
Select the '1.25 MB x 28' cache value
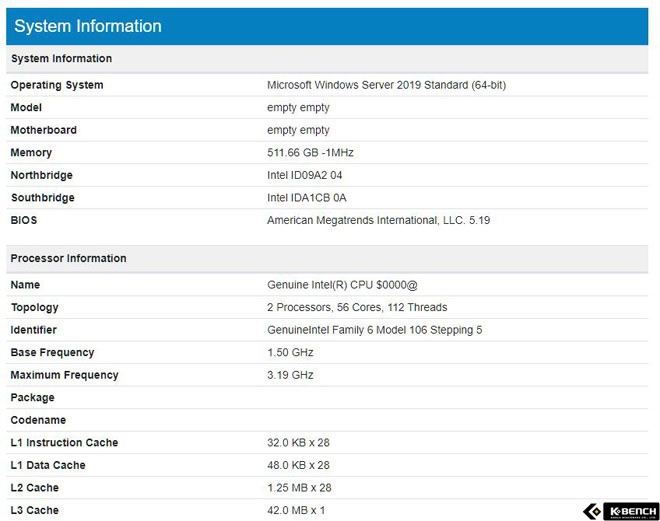(299, 488)
